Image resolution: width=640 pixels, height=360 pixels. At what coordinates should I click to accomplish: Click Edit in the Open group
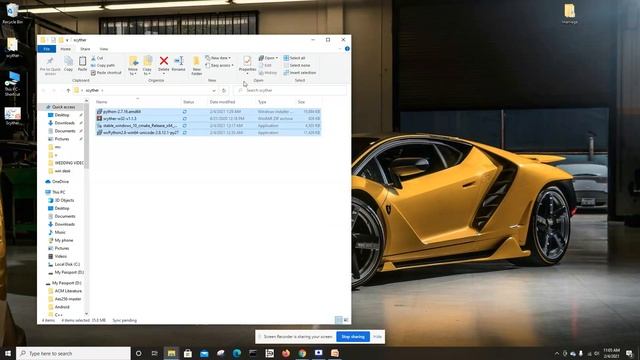point(265,65)
